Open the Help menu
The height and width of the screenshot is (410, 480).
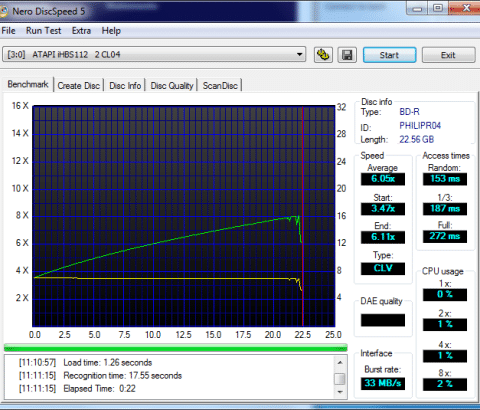click(111, 31)
